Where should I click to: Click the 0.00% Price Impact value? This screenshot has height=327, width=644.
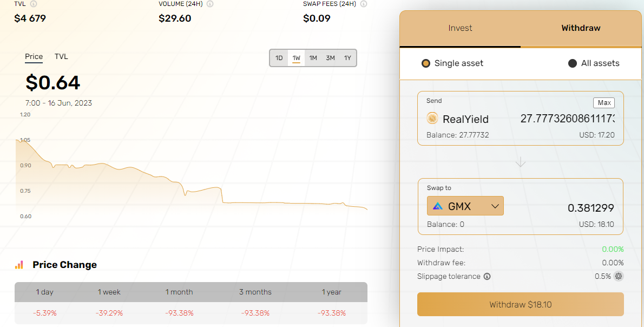(x=613, y=249)
